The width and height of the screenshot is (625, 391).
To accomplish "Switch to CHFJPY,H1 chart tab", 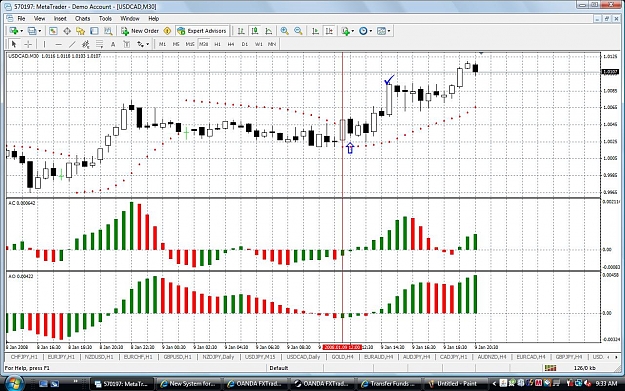I will click(24, 357).
